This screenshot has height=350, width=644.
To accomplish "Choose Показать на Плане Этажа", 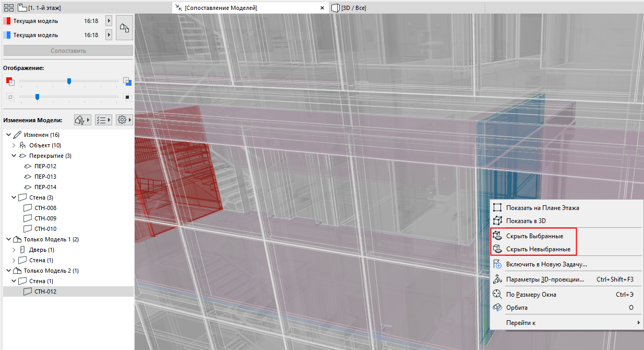I will tap(567, 207).
